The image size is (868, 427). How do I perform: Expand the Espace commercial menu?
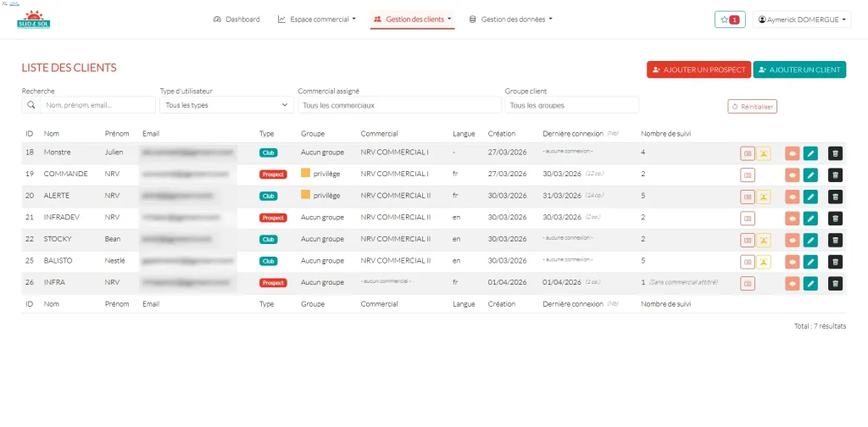(317, 19)
